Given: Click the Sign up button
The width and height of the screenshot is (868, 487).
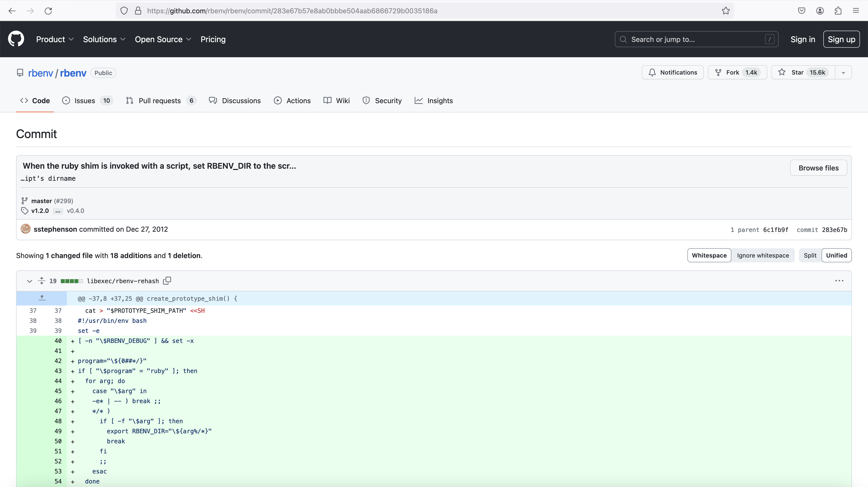Looking at the screenshot, I should point(841,39).
